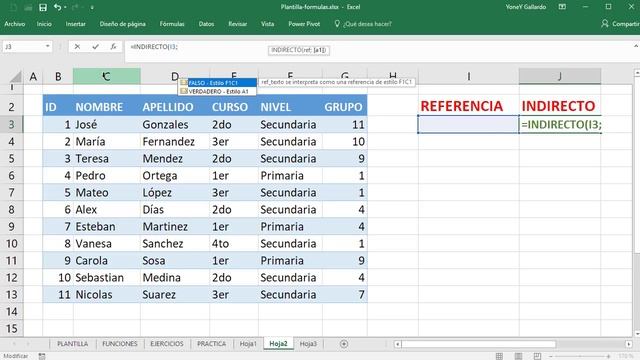Expand the formula bar with the chevron

636,46
